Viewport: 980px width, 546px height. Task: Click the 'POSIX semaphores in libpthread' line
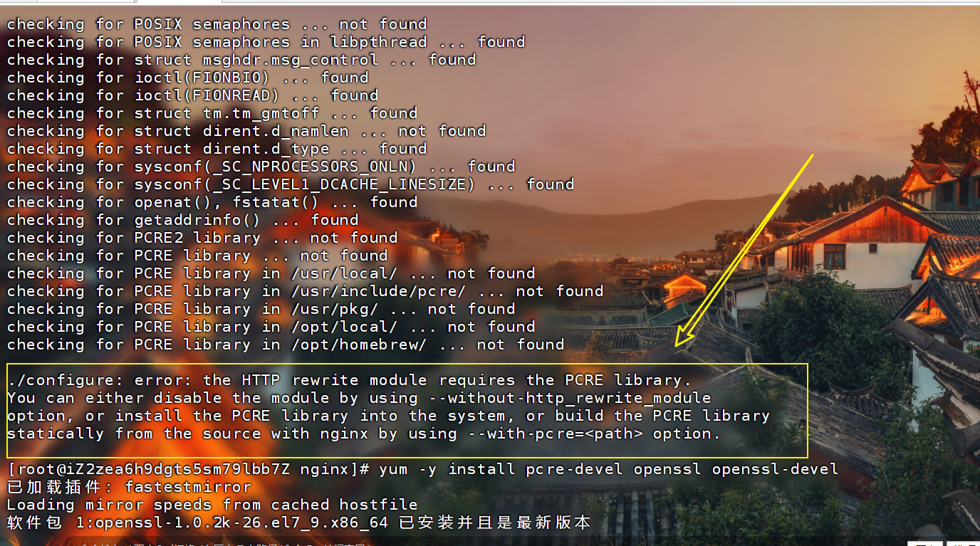click(266, 42)
